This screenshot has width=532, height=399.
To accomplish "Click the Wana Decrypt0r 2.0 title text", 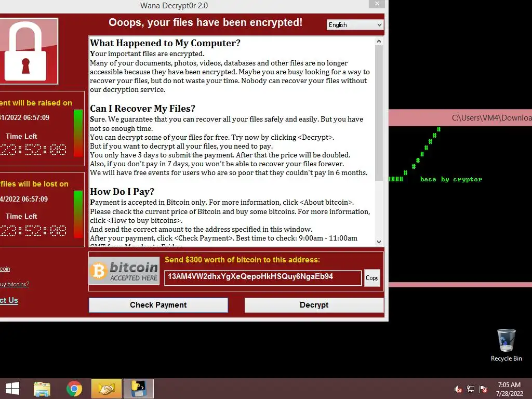I will click(174, 5).
